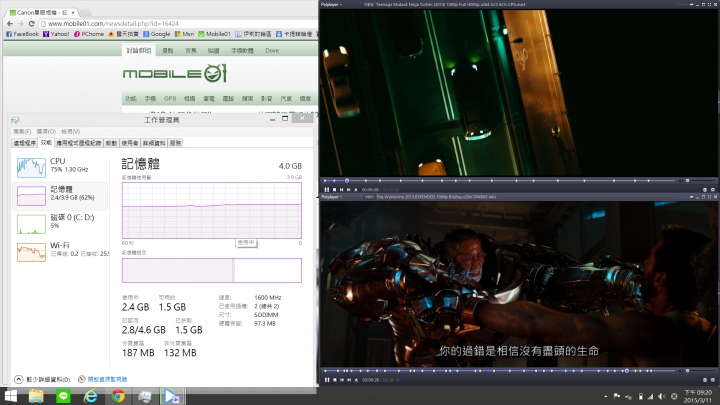This screenshot has height=405, width=720.
Task: Switch to Task Manager taskbar icon
Action: coord(145,396)
